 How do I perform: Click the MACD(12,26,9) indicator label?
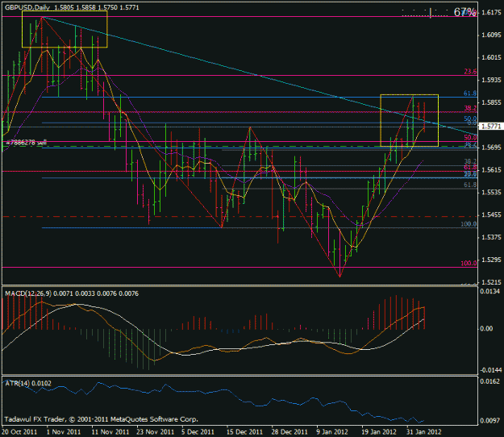point(28,293)
